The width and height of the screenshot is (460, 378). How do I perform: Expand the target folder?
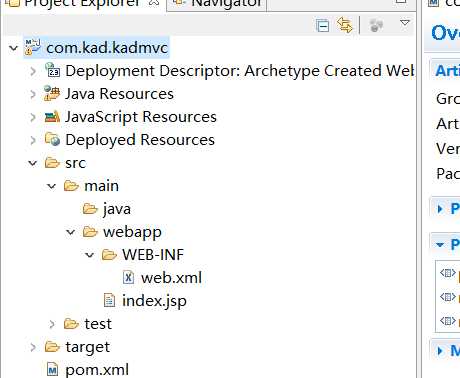pyautogui.click(x=33, y=347)
